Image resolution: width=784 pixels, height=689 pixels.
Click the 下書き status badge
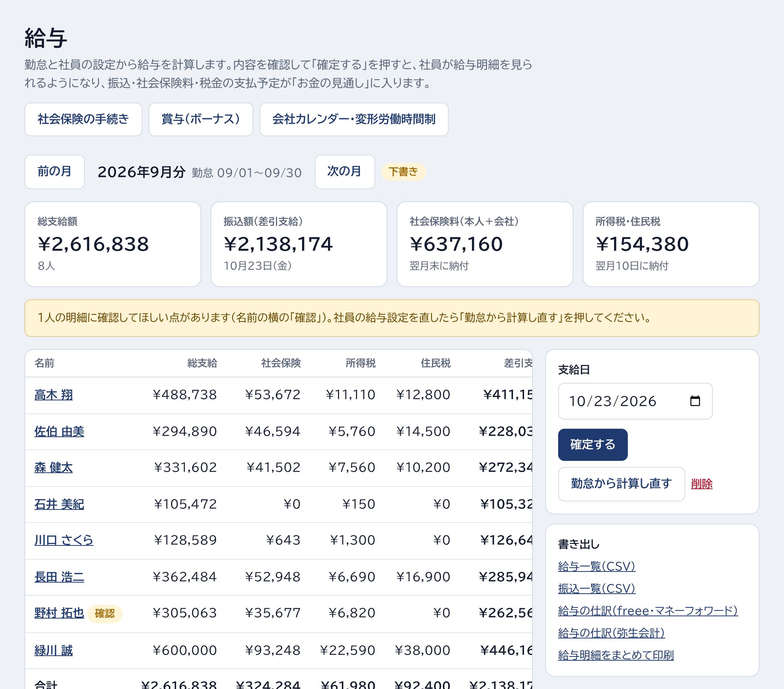(403, 172)
